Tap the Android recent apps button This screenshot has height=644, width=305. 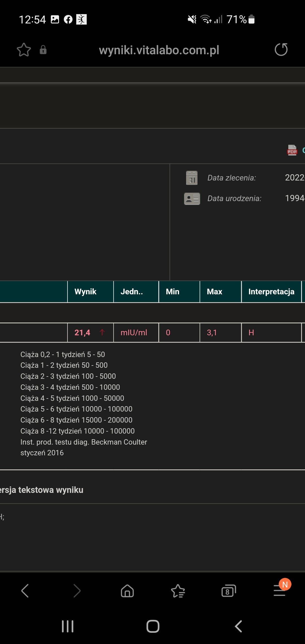point(67,626)
